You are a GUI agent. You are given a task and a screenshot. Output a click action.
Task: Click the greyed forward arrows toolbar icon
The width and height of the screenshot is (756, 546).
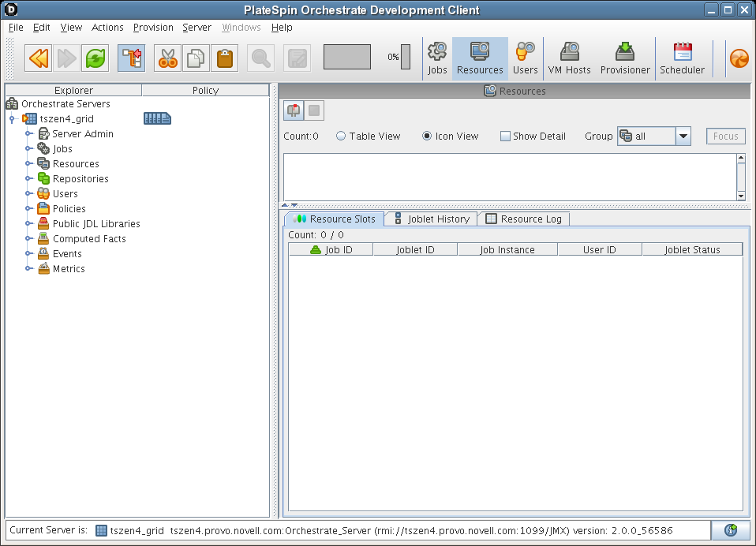pos(66,58)
